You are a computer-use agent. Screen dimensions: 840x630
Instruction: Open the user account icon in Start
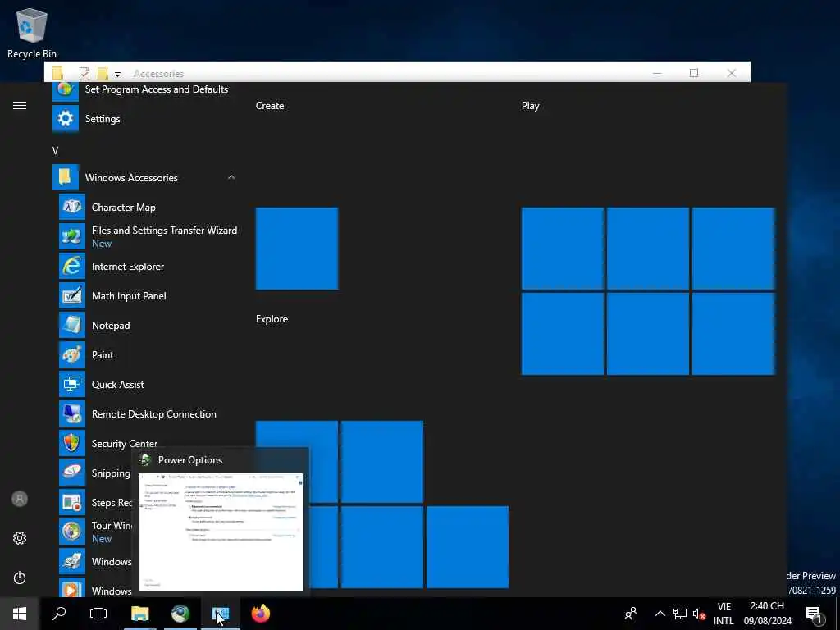[x=20, y=499]
